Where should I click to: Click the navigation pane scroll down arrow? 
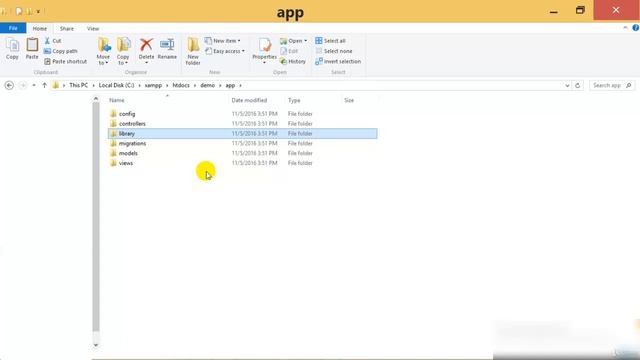tap(96, 345)
